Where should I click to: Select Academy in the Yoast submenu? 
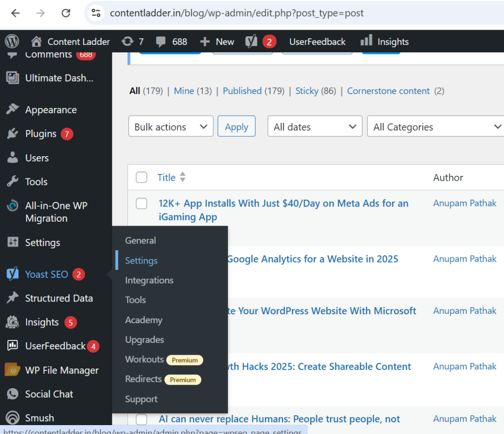click(x=144, y=320)
